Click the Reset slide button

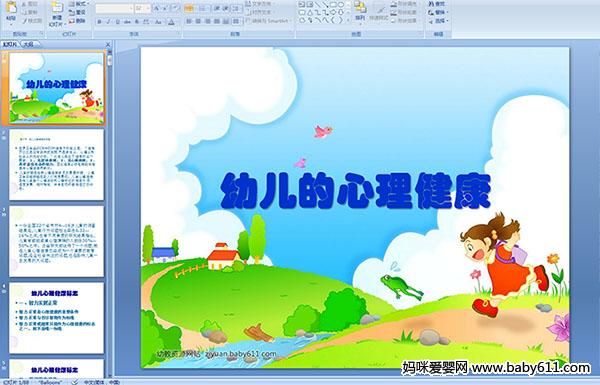click(x=77, y=12)
